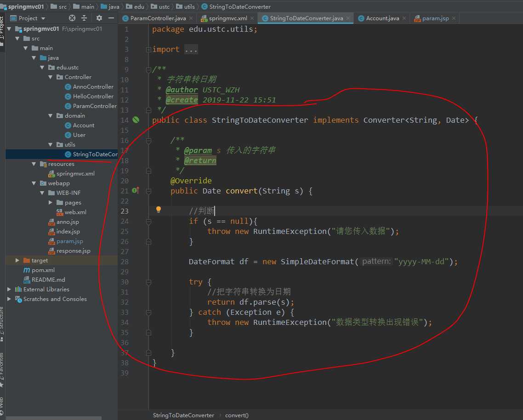This screenshot has width=523, height=420.
Task: Collapse the src folder
Action: pos(17,38)
